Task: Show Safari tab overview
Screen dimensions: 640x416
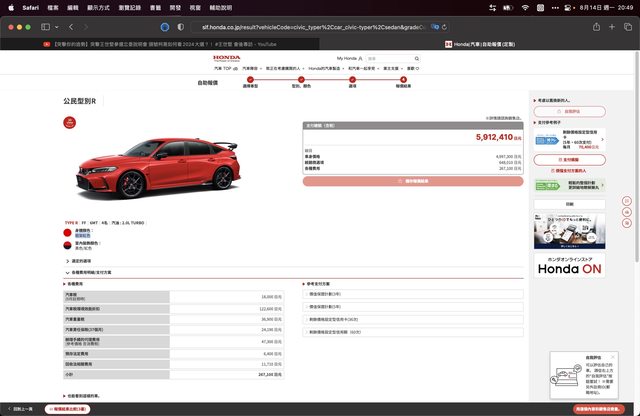Action: pos(628,29)
